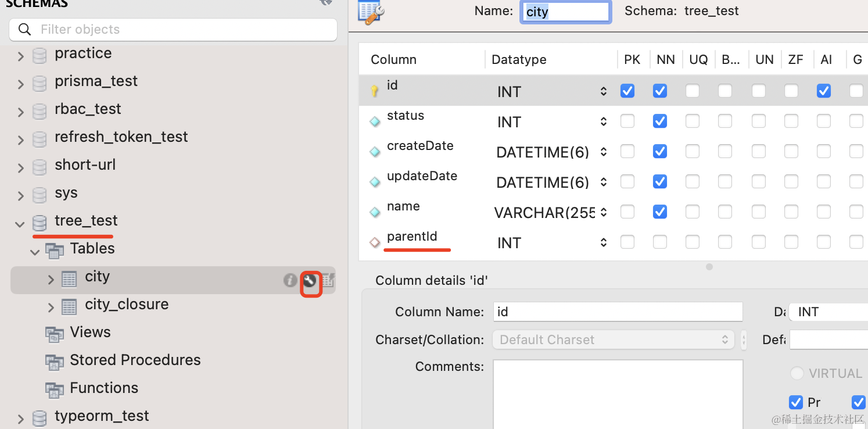Click the table editor icon beside Name

372,12
